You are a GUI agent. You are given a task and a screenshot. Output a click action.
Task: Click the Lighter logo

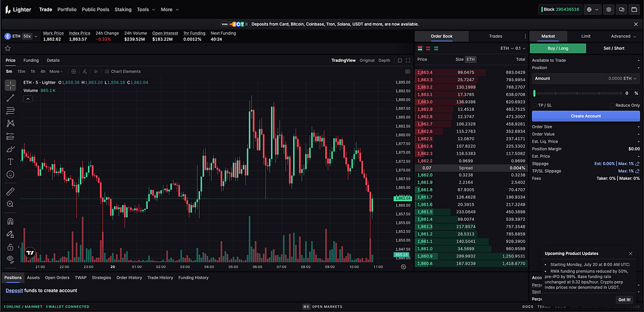click(18, 9)
